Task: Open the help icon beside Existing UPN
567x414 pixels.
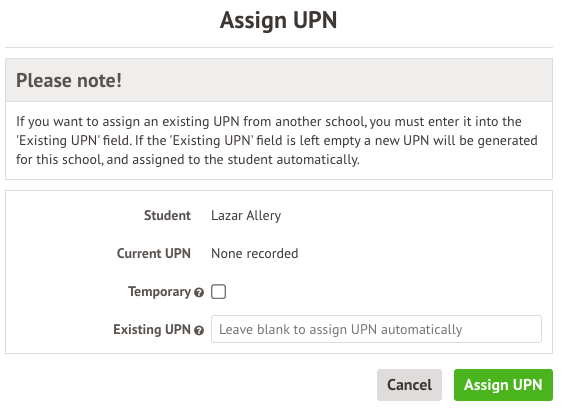Action: 199,330
